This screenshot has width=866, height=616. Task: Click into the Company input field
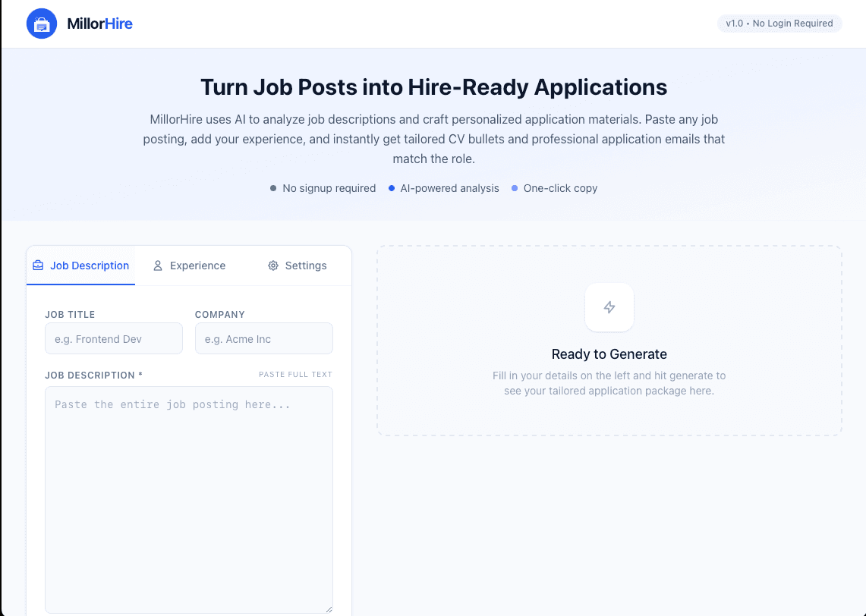point(263,339)
